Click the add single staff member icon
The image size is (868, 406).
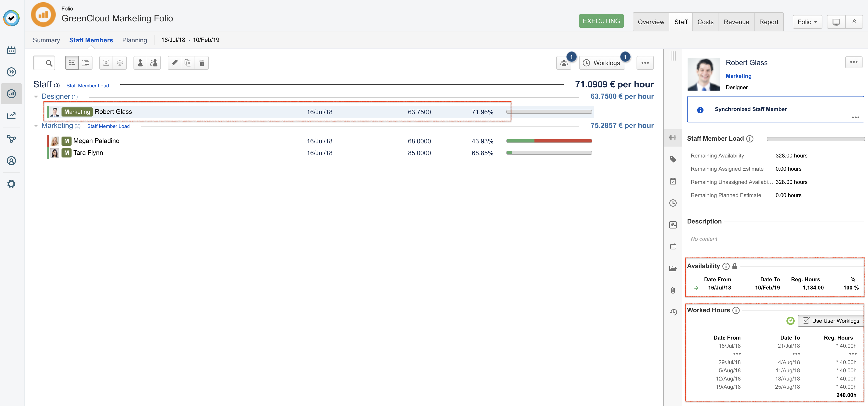click(140, 63)
